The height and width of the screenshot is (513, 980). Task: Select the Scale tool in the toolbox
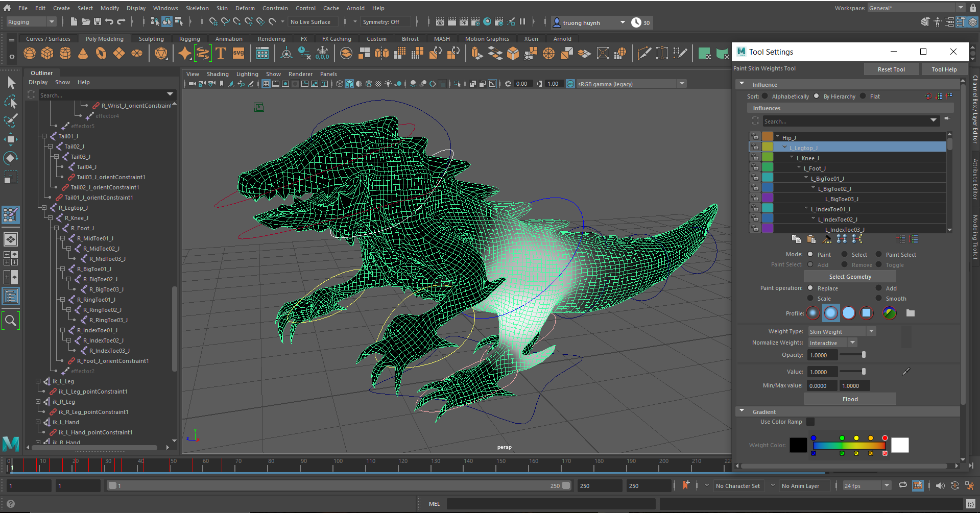coord(10,177)
